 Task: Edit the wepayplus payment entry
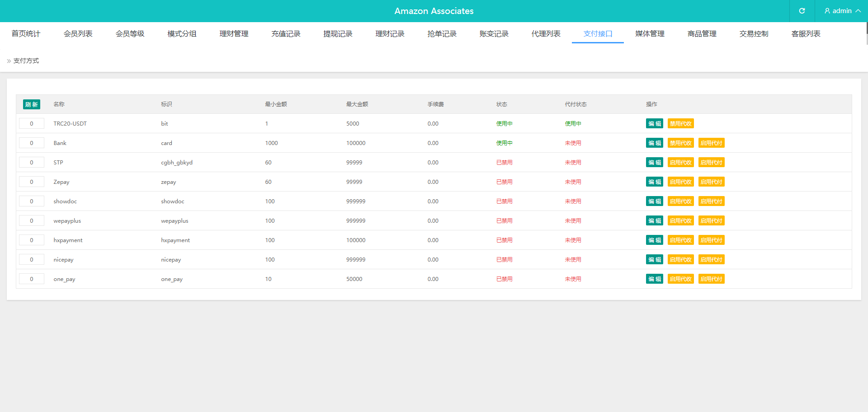(654, 221)
